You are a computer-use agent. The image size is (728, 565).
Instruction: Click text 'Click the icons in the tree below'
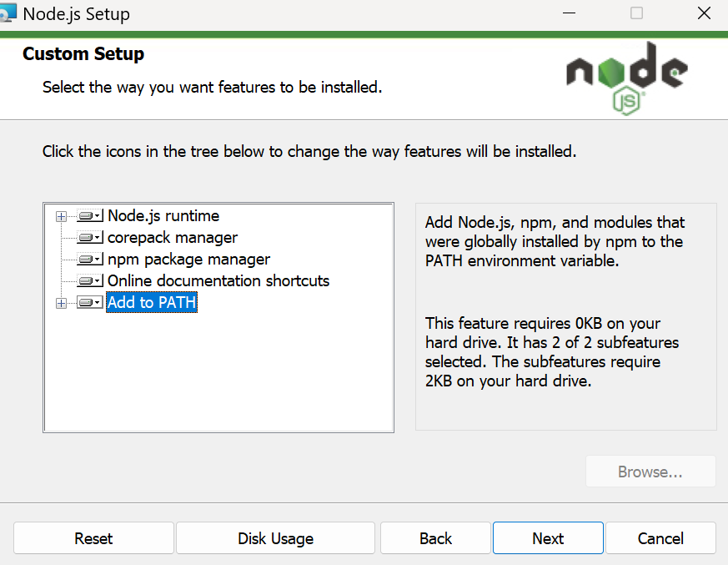click(x=309, y=151)
